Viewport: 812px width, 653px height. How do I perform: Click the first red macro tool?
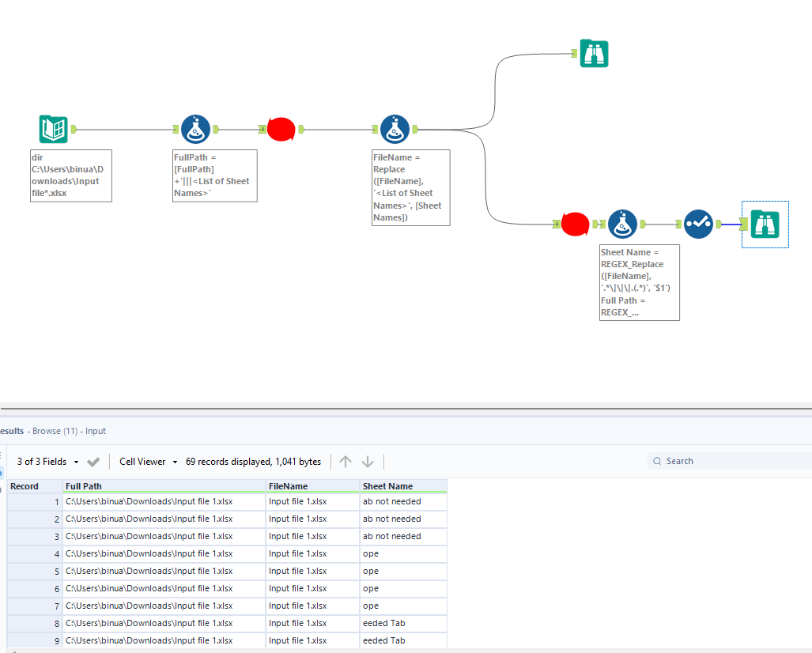(281, 129)
